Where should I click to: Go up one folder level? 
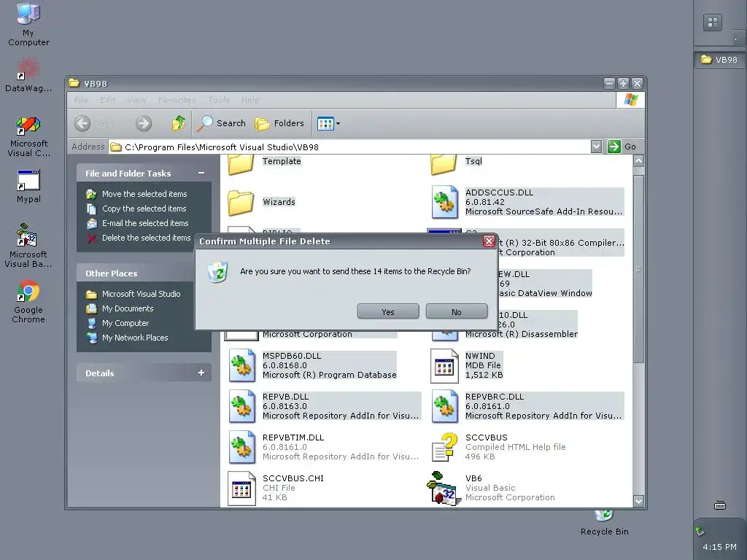point(179,123)
